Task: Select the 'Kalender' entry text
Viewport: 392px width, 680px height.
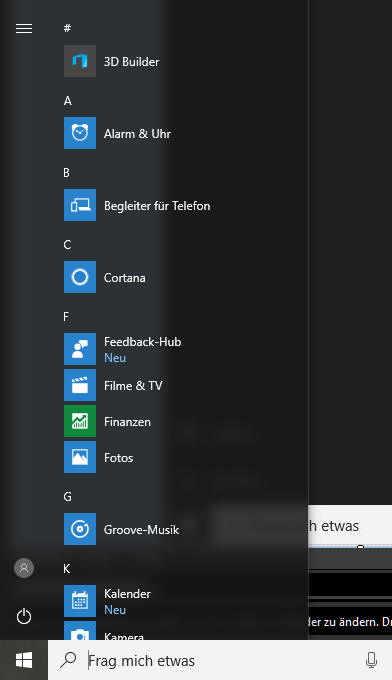Action: pyautogui.click(x=127, y=594)
